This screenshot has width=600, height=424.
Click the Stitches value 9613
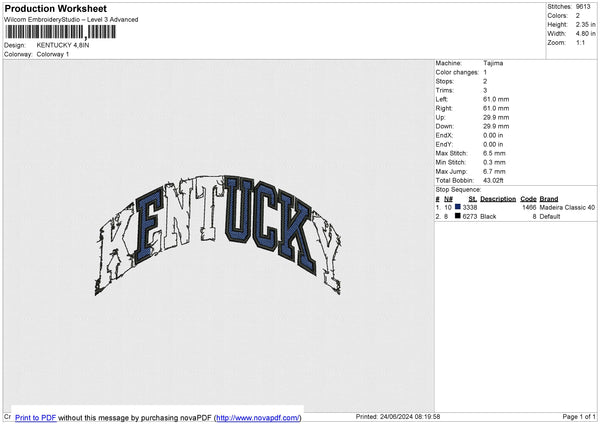[x=583, y=7]
